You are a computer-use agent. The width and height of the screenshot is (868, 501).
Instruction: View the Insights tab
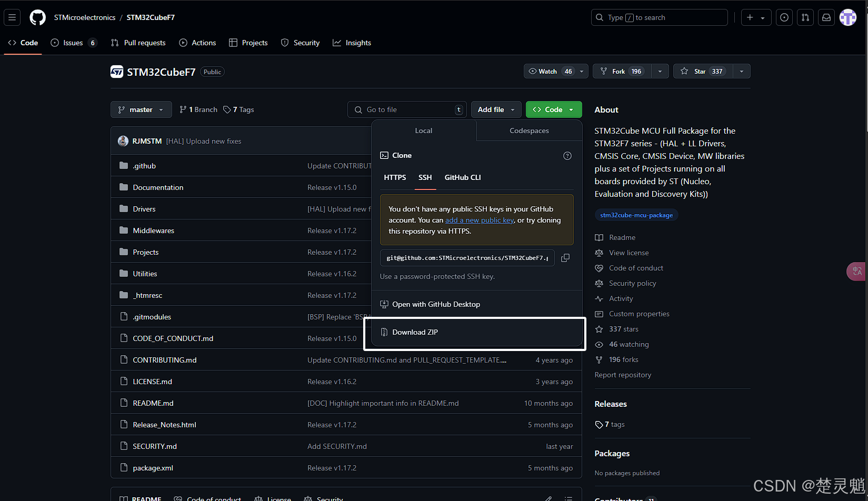coord(352,43)
